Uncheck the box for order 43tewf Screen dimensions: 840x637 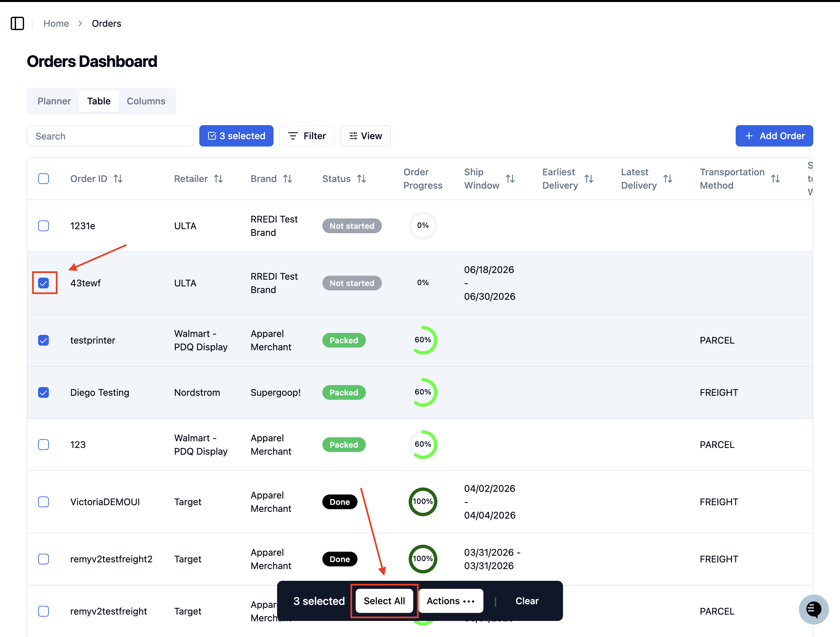click(x=44, y=283)
